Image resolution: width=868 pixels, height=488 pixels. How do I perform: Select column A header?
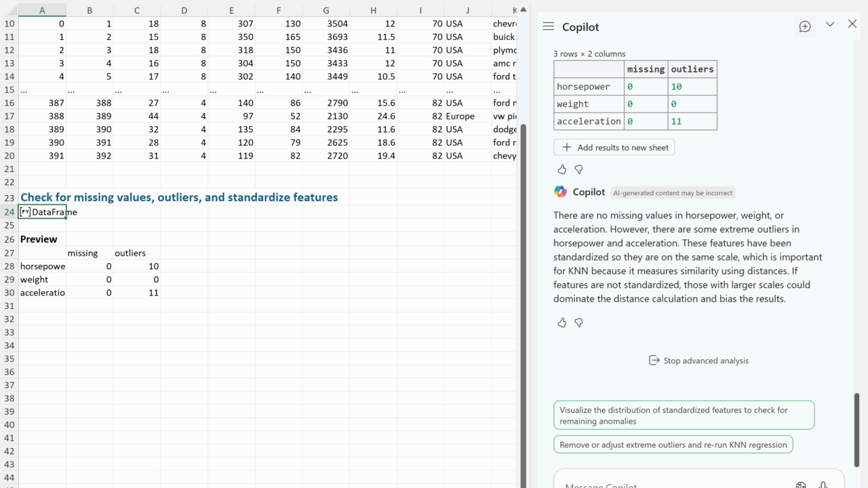(42, 10)
